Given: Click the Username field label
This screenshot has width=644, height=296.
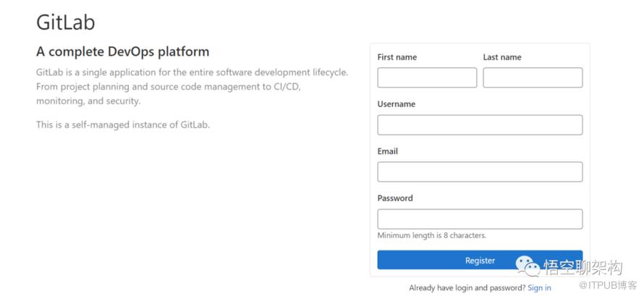Looking at the screenshot, I should click(397, 104).
